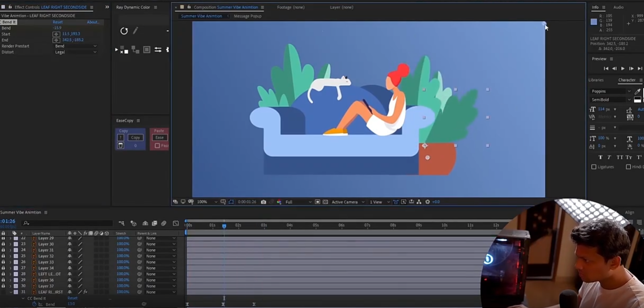Toggle the transparency grid in viewer

click(x=325, y=202)
